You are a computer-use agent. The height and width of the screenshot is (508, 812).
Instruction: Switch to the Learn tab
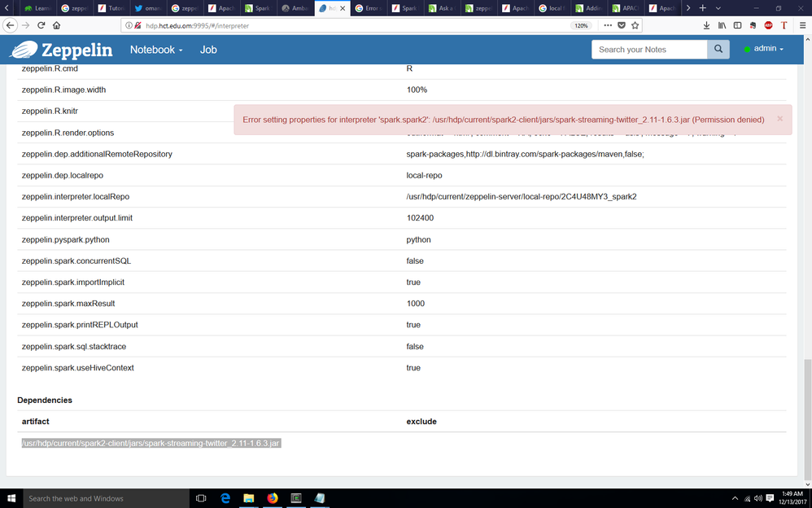[x=38, y=8]
